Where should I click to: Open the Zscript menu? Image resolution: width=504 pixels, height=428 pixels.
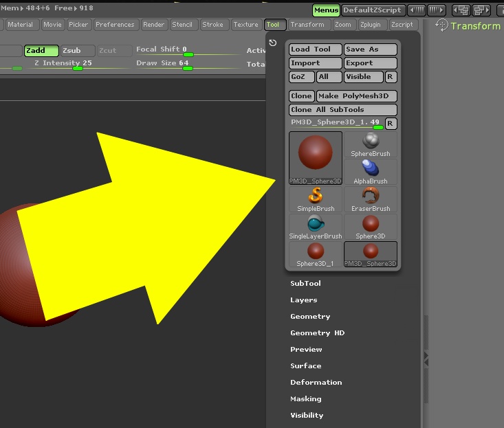point(402,25)
